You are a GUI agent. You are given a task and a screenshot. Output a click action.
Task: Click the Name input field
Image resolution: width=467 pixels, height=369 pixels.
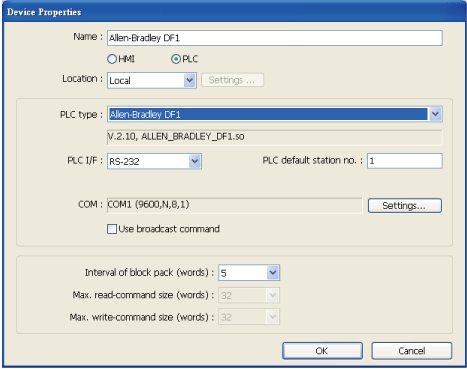tap(275, 38)
